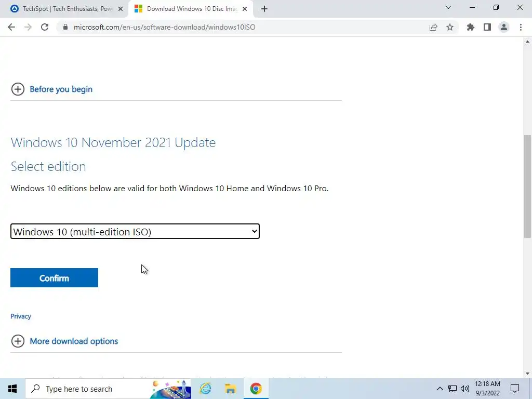Open the Chrome profile avatar
The image size is (532, 399).
point(504,27)
